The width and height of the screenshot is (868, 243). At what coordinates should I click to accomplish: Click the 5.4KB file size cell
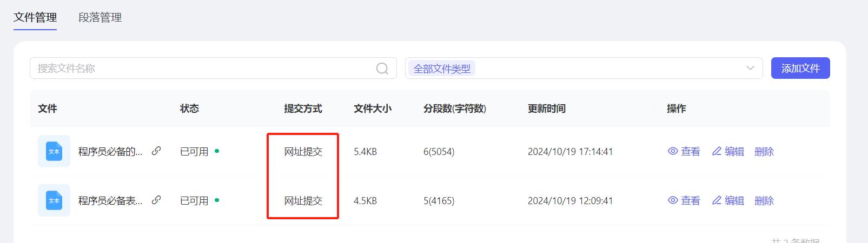click(x=366, y=152)
